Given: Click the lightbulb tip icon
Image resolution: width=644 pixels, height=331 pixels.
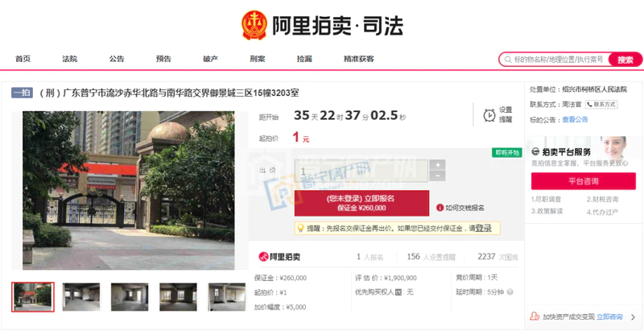Looking at the screenshot, I should point(300,228).
